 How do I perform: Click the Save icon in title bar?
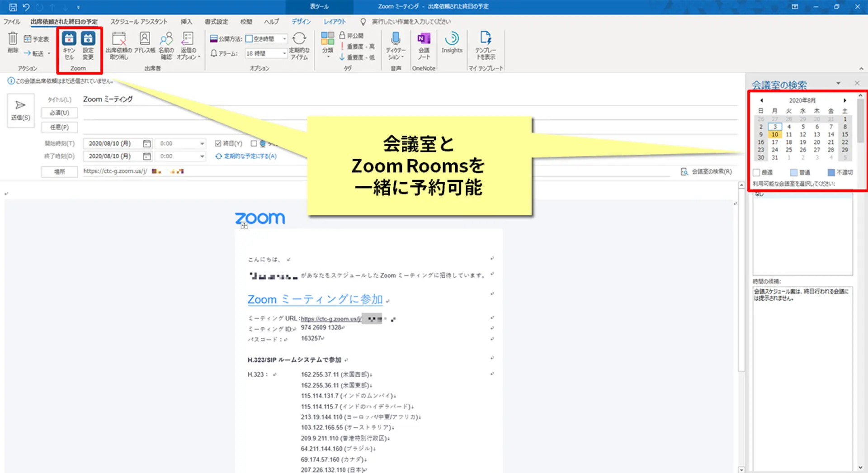pyautogui.click(x=13, y=7)
